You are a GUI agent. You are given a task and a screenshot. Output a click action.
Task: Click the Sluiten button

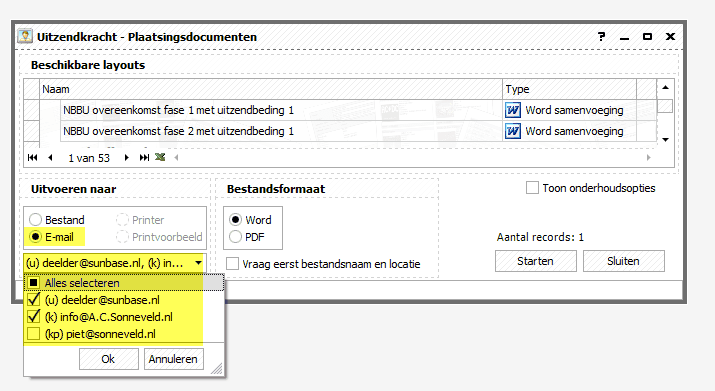623,261
